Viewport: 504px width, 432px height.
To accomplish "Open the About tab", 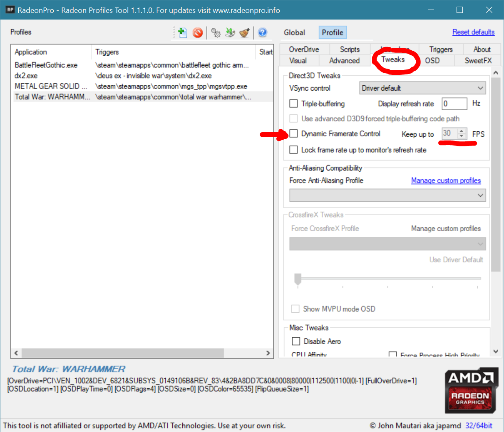I will tap(482, 49).
